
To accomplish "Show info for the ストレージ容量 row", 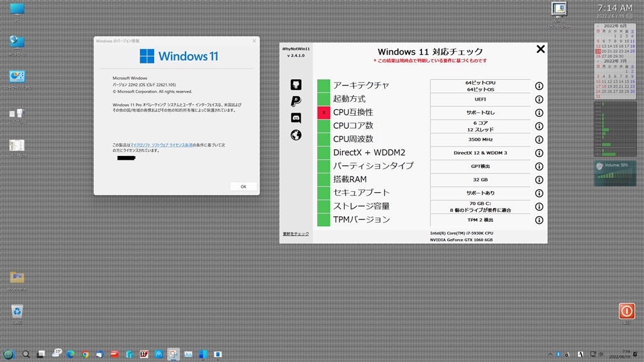I will pyautogui.click(x=539, y=206).
